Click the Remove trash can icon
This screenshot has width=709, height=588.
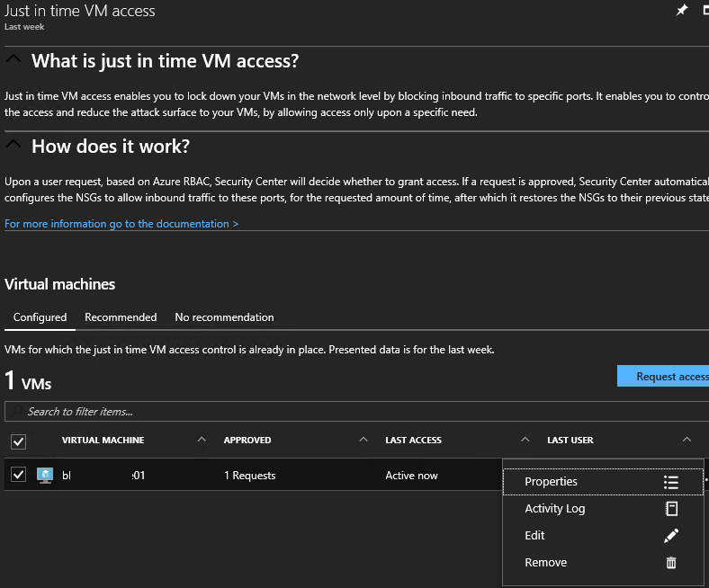pyautogui.click(x=670, y=563)
